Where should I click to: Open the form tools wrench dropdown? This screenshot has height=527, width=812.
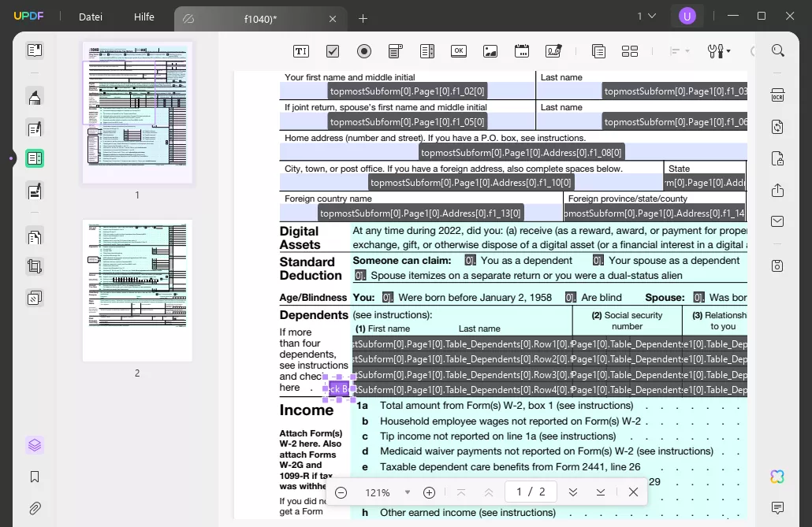pos(719,51)
